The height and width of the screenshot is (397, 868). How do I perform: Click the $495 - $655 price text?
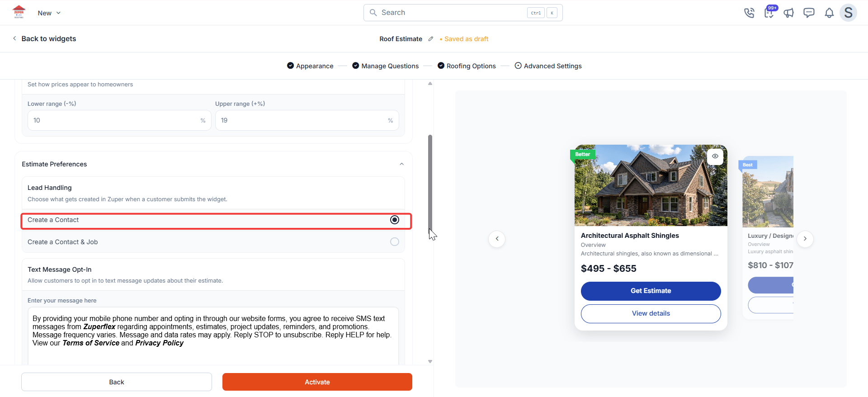[x=609, y=269]
